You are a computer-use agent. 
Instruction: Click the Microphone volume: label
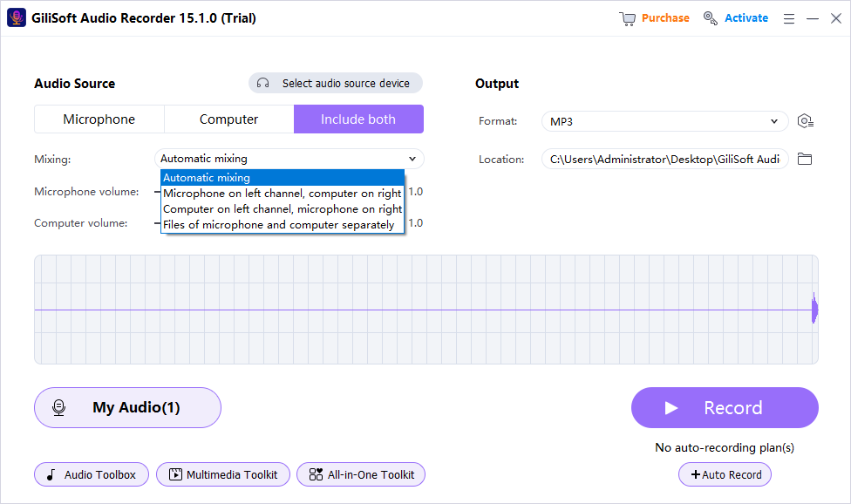(x=87, y=192)
